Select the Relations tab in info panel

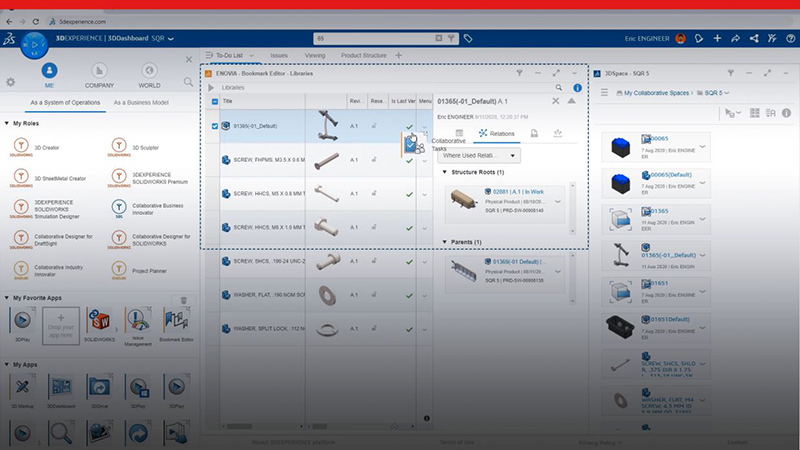496,134
